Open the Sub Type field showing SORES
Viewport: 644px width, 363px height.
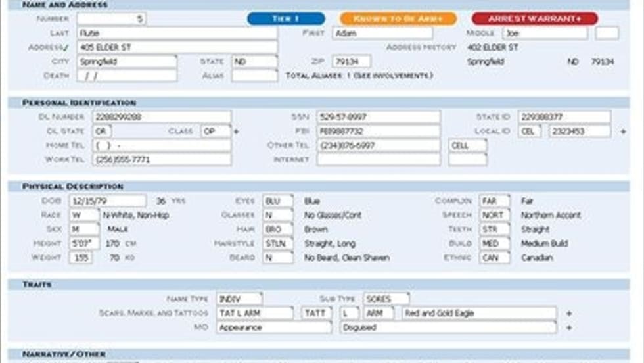(386, 299)
